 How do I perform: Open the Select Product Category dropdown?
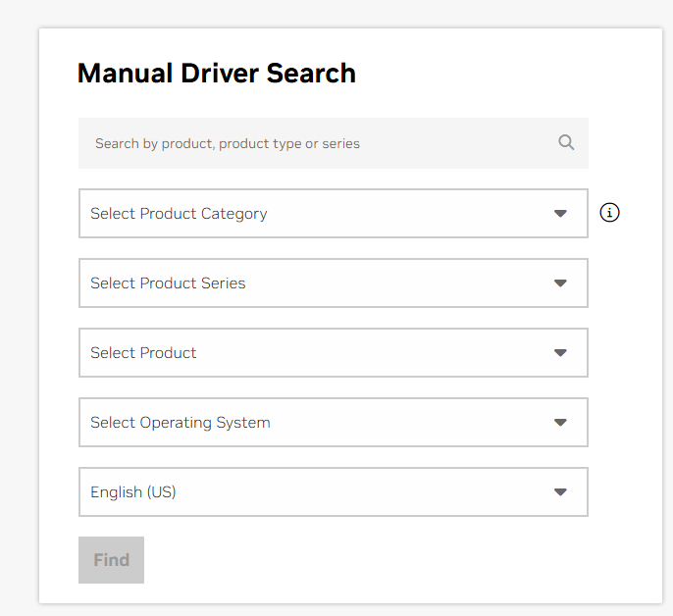point(333,214)
